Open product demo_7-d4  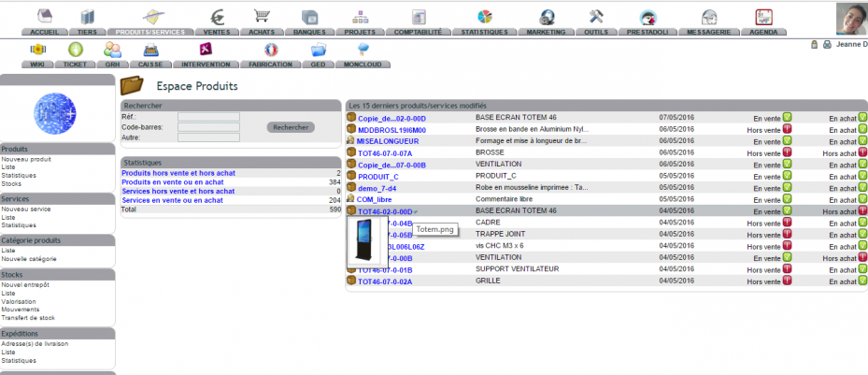tap(377, 189)
